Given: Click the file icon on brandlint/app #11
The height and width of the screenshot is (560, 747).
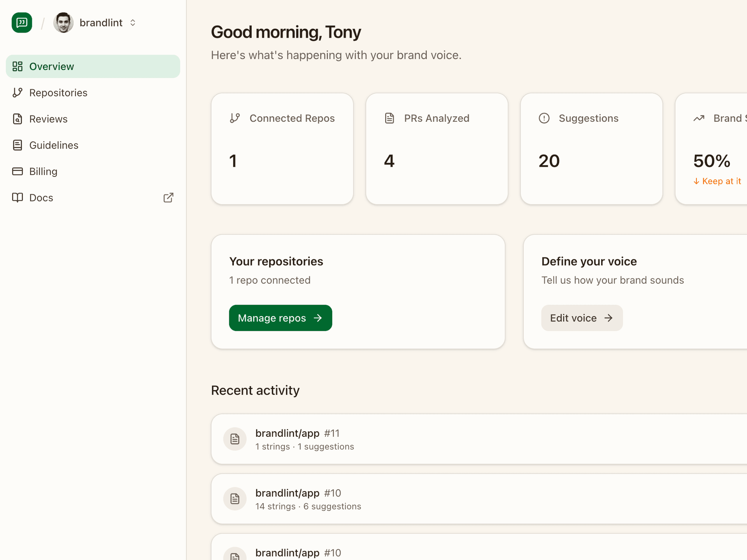Looking at the screenshot, I should click(235, 439).
